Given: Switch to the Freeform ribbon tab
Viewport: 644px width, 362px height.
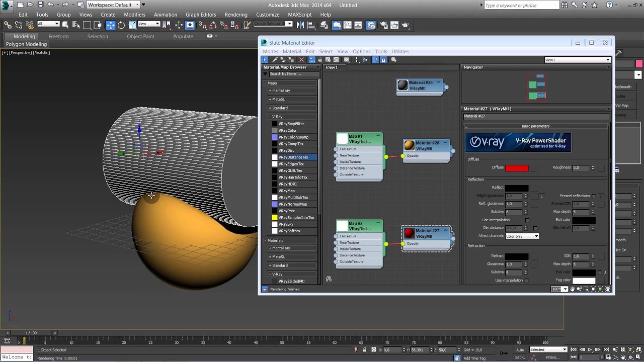Looking at the screenshot, I should point(58,36).
